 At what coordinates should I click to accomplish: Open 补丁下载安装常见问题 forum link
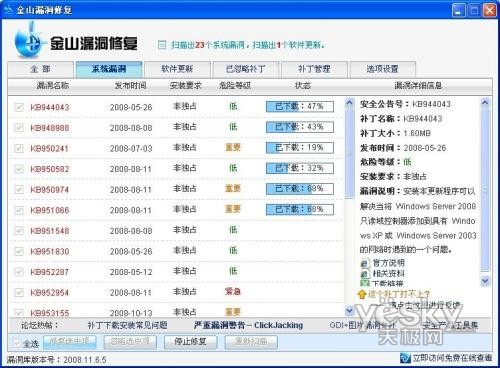click(x=127, y=325)
